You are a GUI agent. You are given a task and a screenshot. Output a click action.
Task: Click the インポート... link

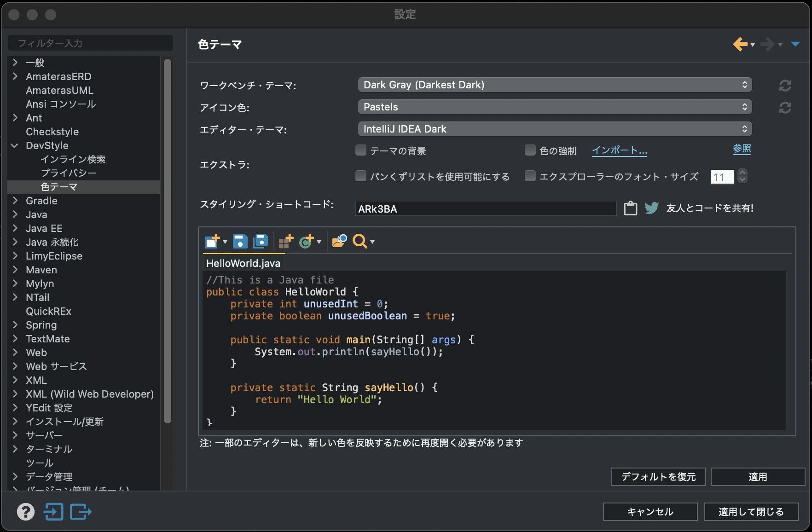click(x=620, y=150)
